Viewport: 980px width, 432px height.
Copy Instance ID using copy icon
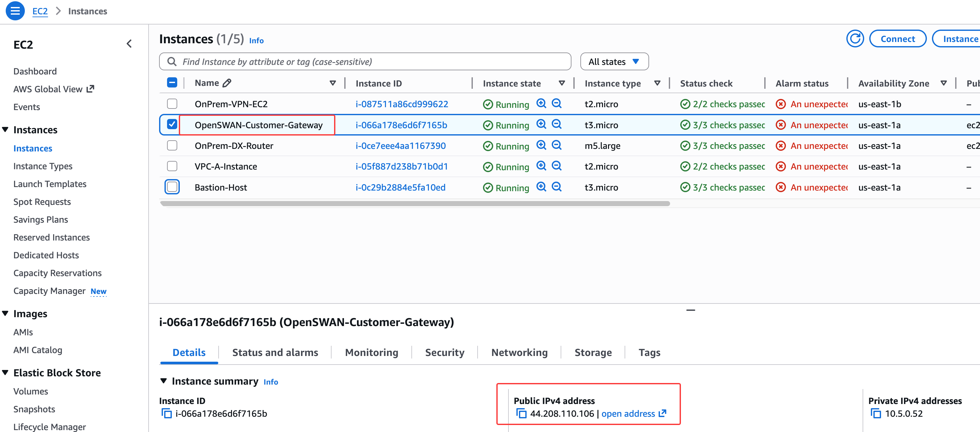[x=167, y=413]
